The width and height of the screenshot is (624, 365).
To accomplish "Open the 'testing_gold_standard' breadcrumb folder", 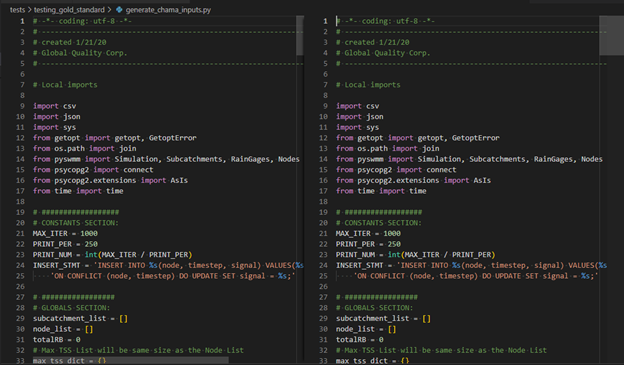I will point(69,10).
